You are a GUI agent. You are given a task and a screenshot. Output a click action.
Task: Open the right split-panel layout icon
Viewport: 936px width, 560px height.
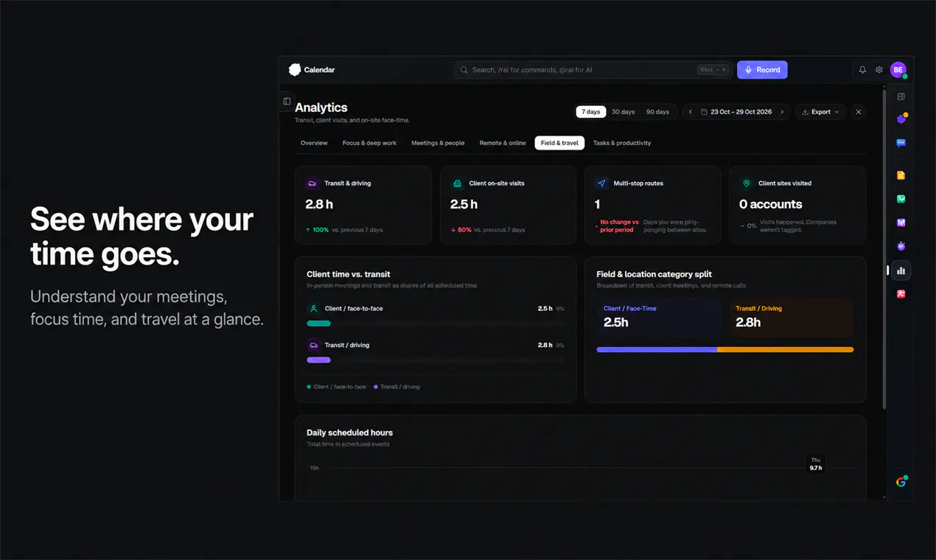[901, 97]
